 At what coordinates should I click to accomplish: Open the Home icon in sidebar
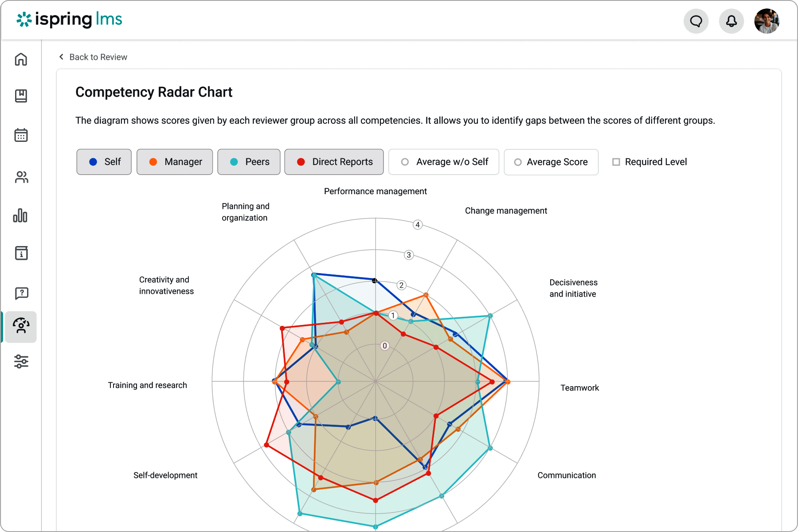click(x=21, y=59)
